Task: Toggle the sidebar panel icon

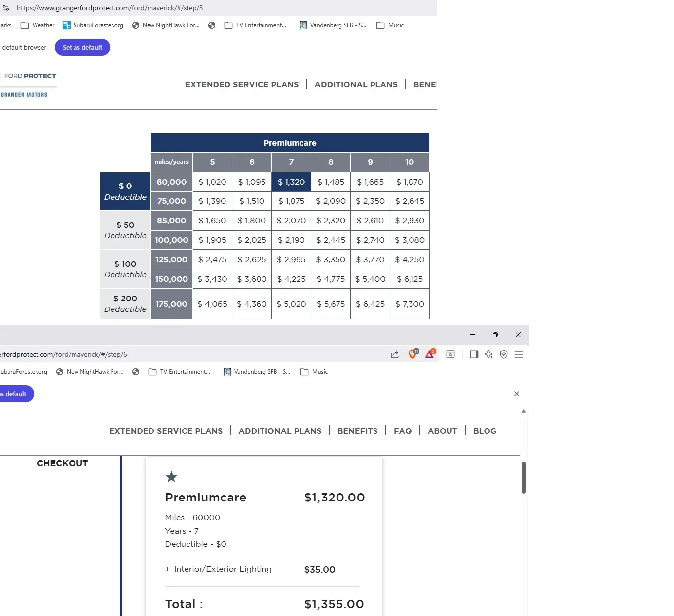Action: click(474, 354)
